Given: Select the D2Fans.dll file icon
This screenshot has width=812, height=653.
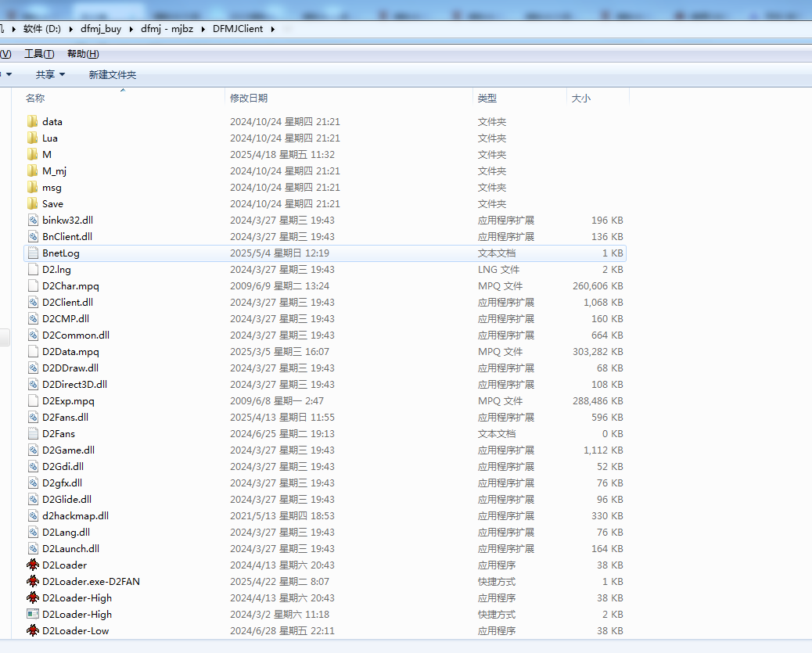Looking at the screenshot, I should point(33,418).
